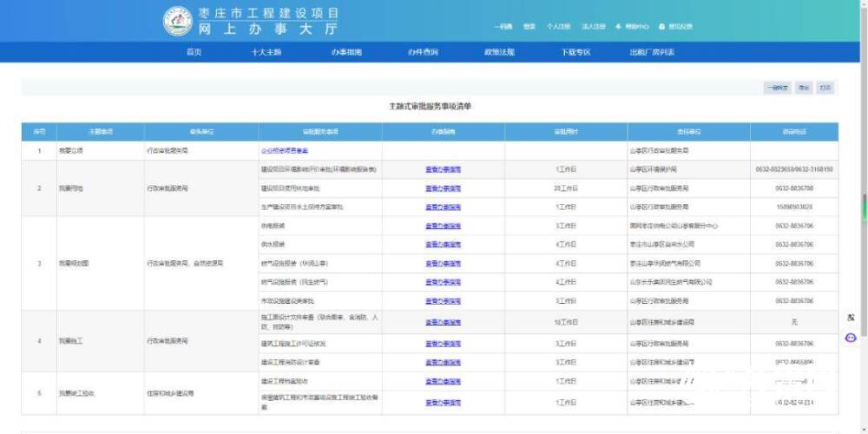Click the 登录 link in header

point(529,26)
